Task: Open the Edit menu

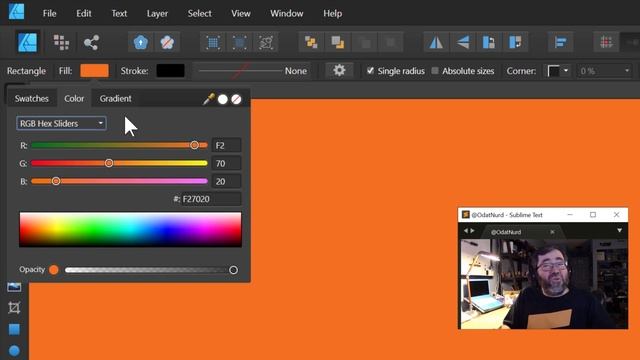Action: 84,13
